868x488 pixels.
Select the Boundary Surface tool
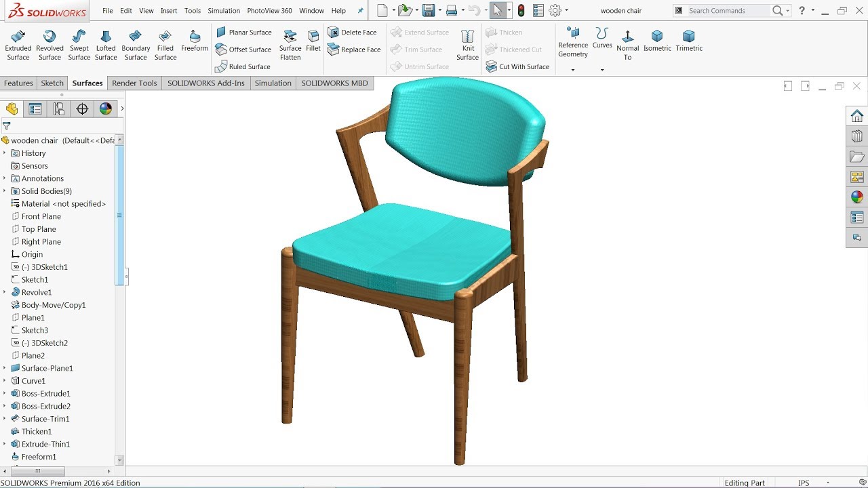coord(136,45)
